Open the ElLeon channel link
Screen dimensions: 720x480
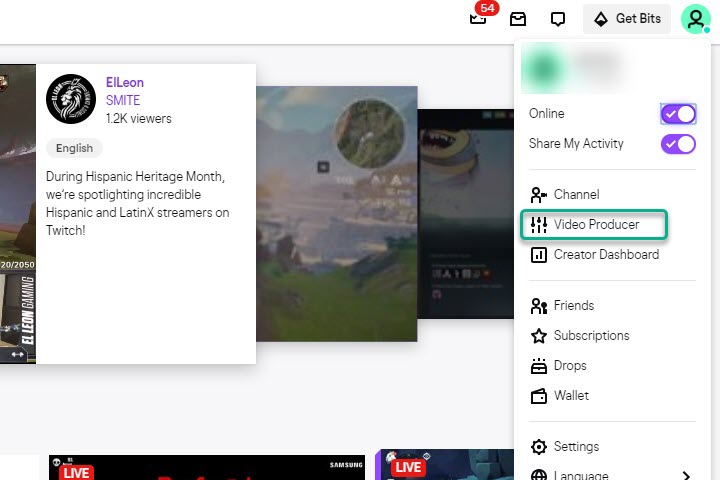(x=125, y=83)
